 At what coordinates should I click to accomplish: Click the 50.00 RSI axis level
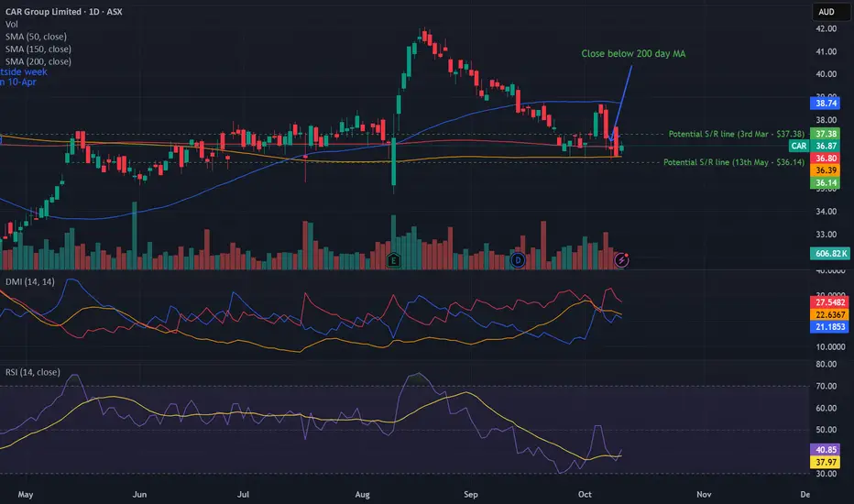826,430
